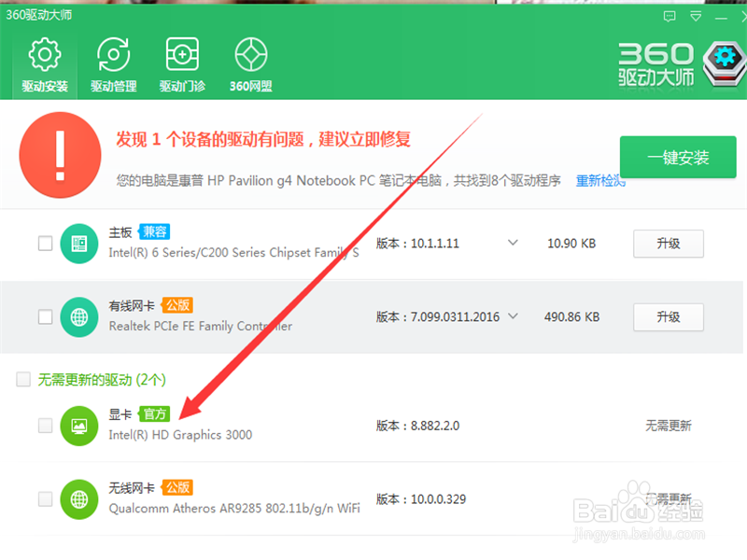Toggle the 无需更新的驱动 group checkbox

pos(23,379)
